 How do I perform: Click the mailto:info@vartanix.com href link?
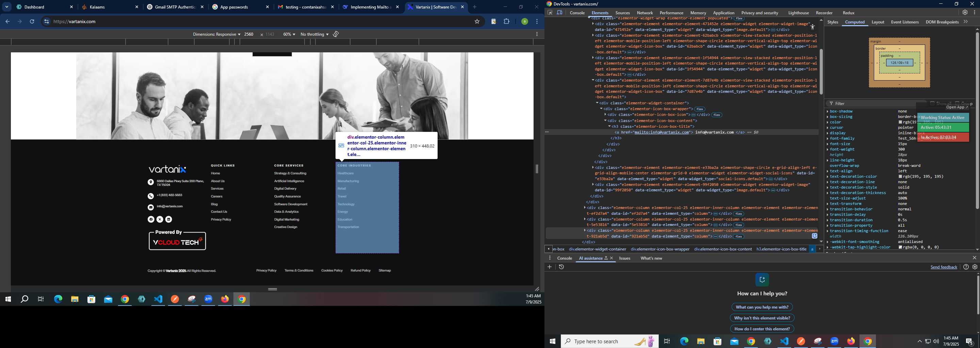[x=662, y=132]
